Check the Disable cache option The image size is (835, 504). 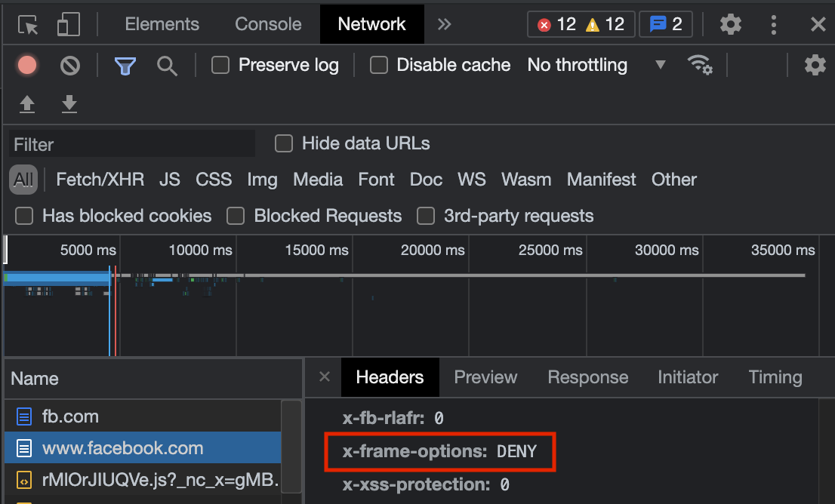[x=379, y=65]
